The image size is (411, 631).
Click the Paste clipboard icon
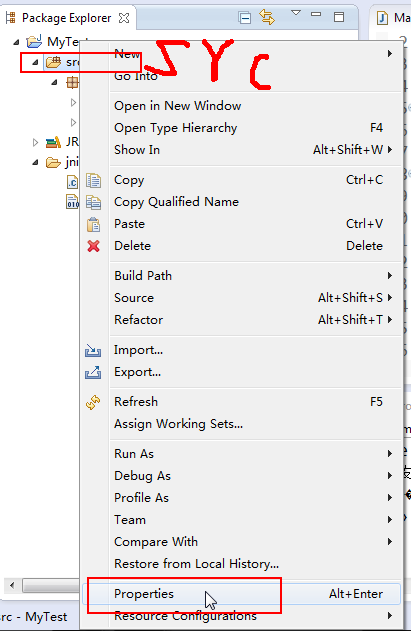[93, 224]
